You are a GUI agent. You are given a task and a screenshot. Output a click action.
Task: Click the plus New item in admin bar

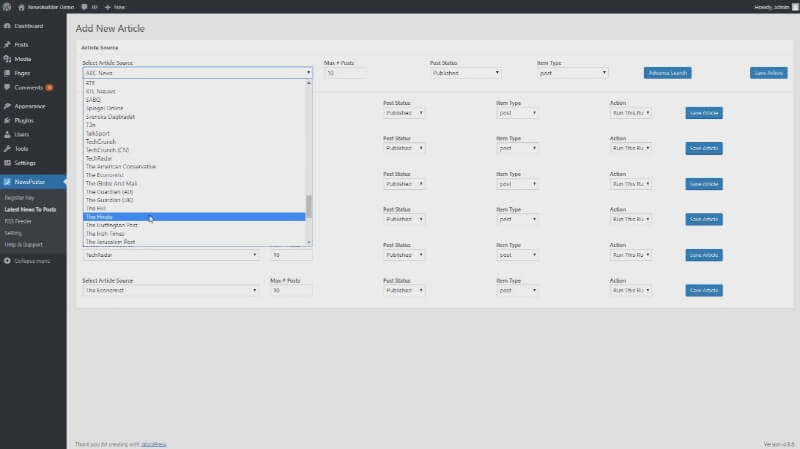pyautogui.click(x=115, y=7)
